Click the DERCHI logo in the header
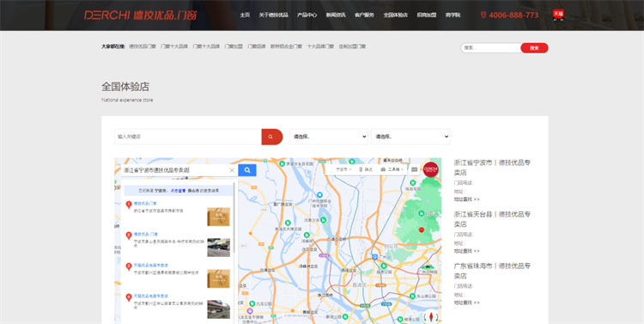644x324 pixels. click(x=141, y=15)
